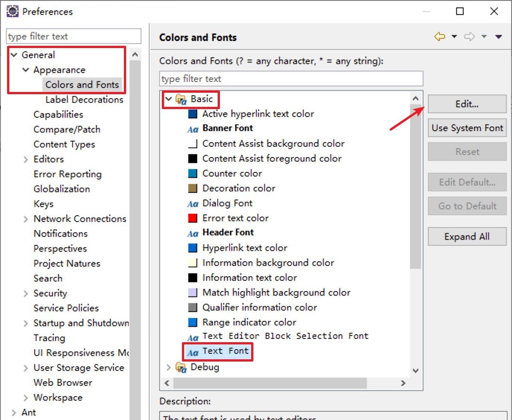Open the view menu dropdown at top right
Image resolution: width=512 pixels, height=420 pixels.
499,36
